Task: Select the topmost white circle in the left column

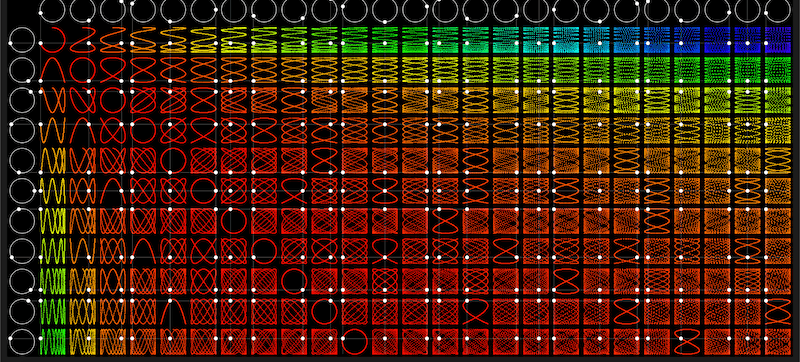Action: pos(22,40)
